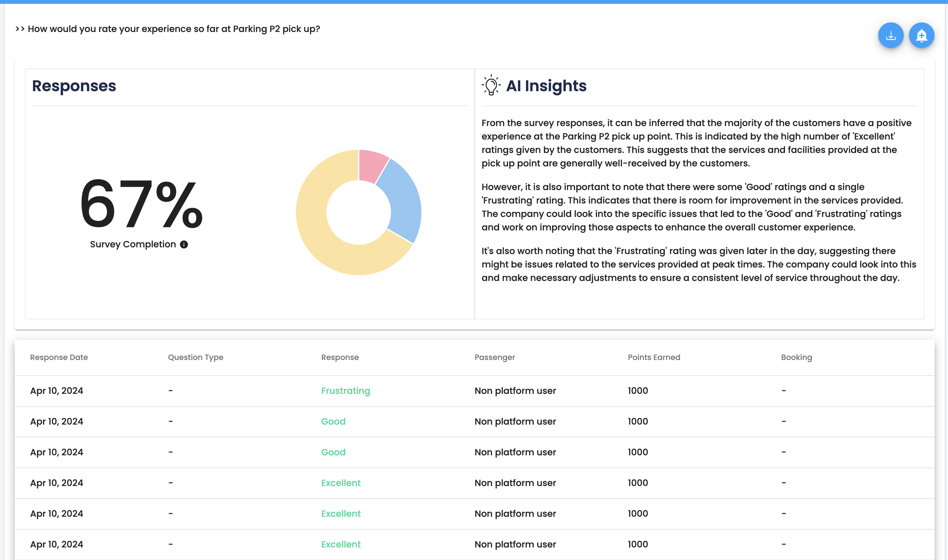Click the Survey Completion info icon

click(x=184, y=244)
